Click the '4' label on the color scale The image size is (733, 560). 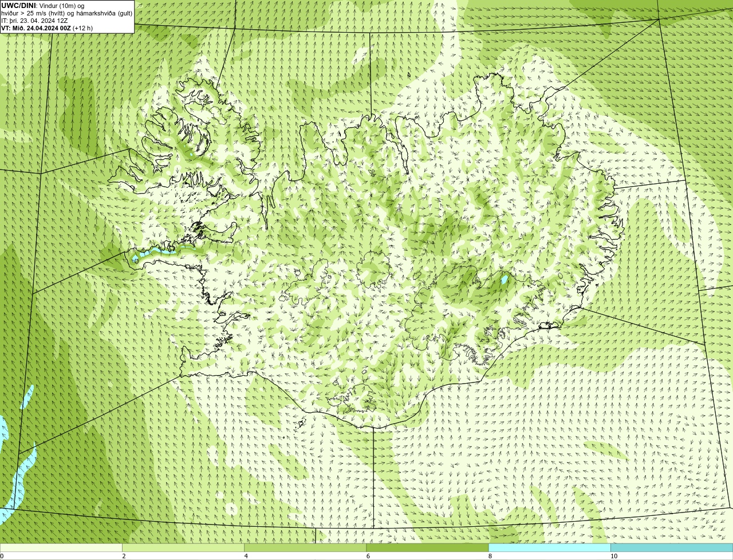[x=246, y=556]
